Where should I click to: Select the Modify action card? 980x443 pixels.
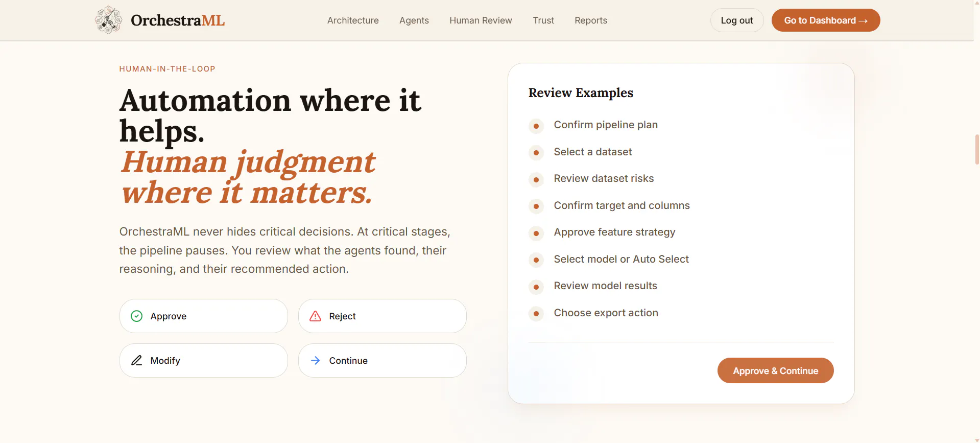click(204, 361)
